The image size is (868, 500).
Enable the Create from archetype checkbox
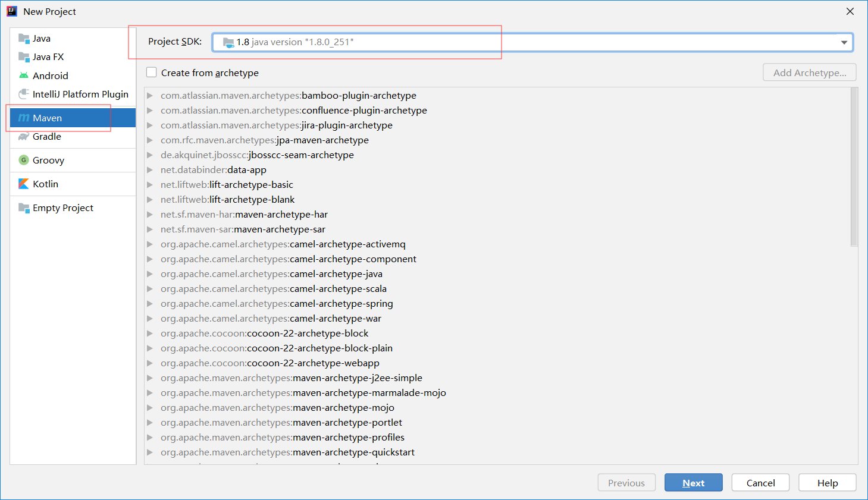pos(152,73)
